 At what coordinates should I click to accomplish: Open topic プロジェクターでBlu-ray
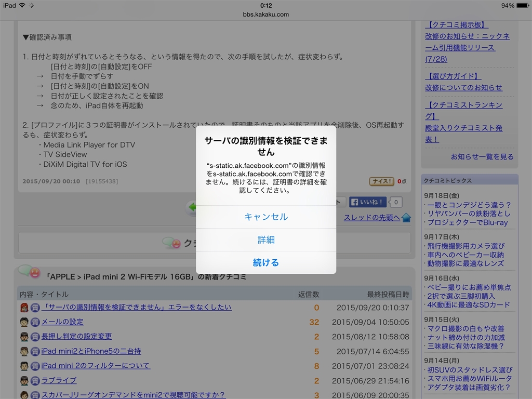click(x=468, y=222)
